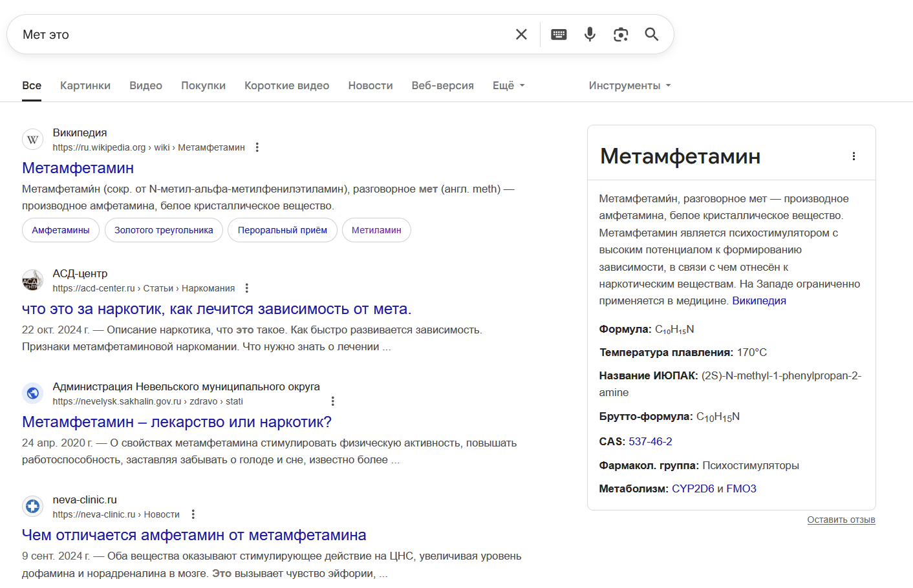913x588 pixels.
Task: Switch to the Картинки tab
Action: (85, 85)
